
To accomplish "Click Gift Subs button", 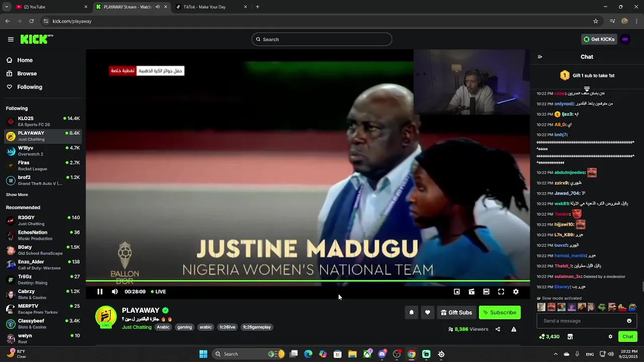I will click(456, 312).
